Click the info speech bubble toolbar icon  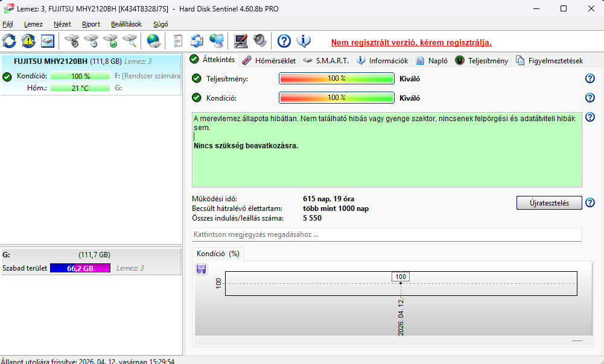click(x=304, y=41)
